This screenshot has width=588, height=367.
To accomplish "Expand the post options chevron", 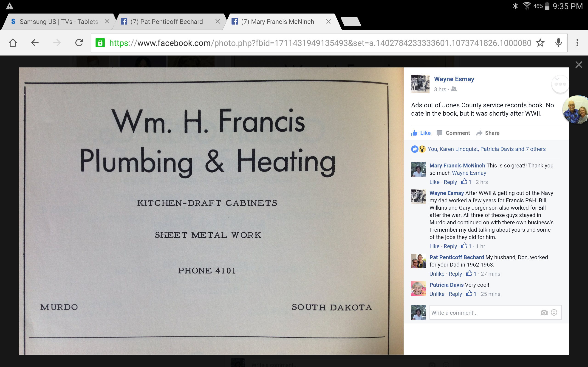I will pyautogui.click(x=557, y=79).
